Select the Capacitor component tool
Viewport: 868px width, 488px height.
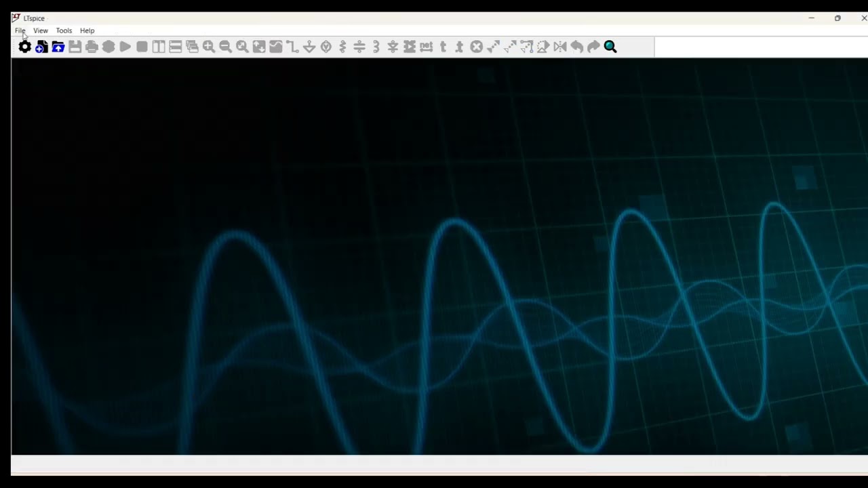[x=359, y=47]
